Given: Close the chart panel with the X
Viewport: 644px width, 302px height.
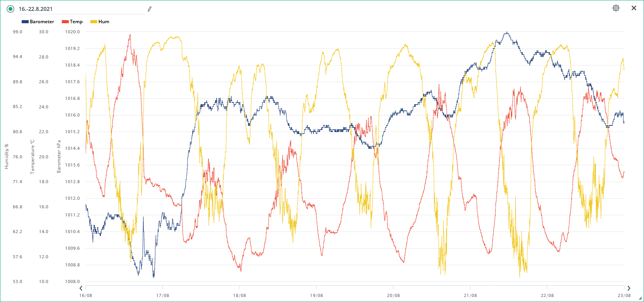Looking at the screenshot, I should [x=634, y=8].
